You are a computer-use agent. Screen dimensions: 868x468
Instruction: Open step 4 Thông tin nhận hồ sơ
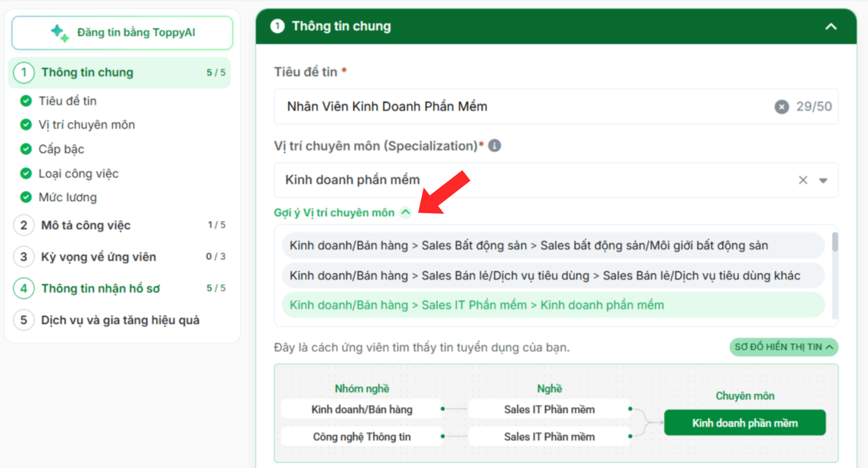click(119, 288)
